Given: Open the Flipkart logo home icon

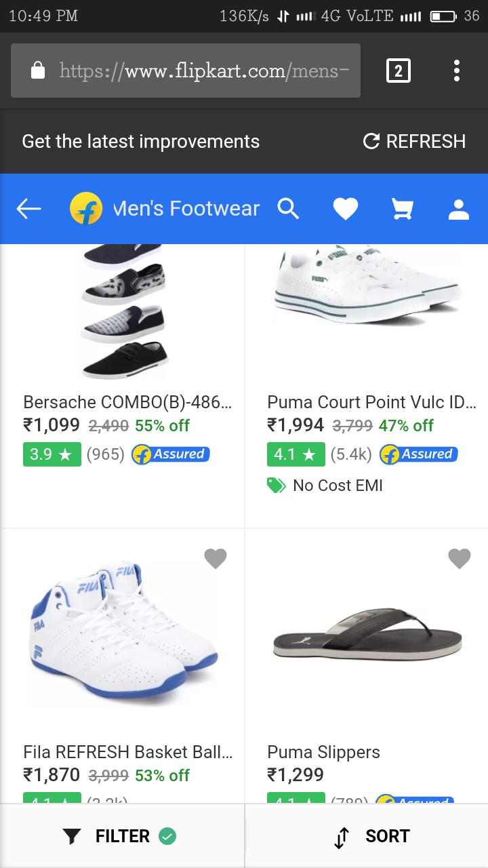Looking at the screenshot, I should pyautogui.click(x=86, y=209).
